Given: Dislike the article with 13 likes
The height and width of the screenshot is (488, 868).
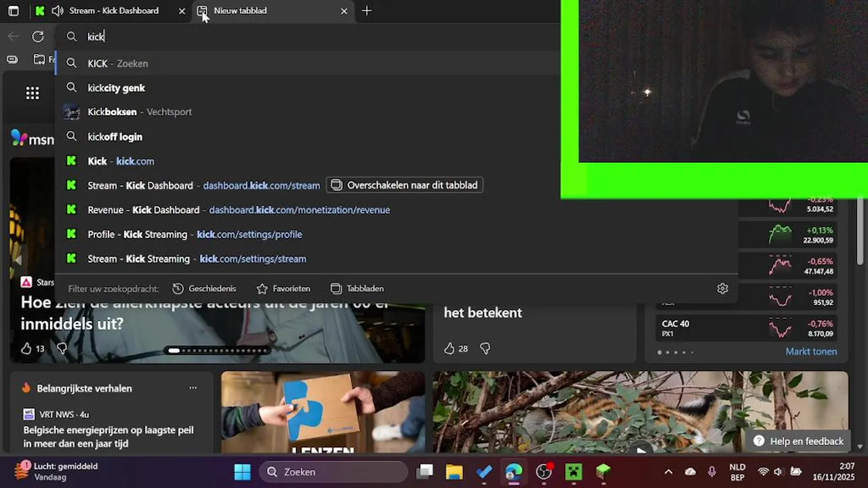Looking at the screenshot, I should click(x=62, y=348).
